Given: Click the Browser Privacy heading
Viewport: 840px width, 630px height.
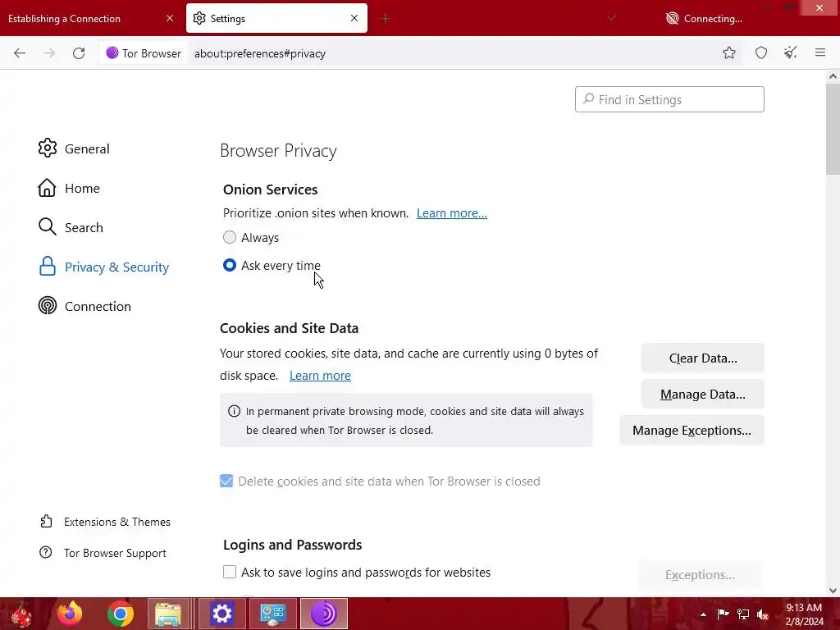Looking at the screenshot, I should tap(278, 151).
